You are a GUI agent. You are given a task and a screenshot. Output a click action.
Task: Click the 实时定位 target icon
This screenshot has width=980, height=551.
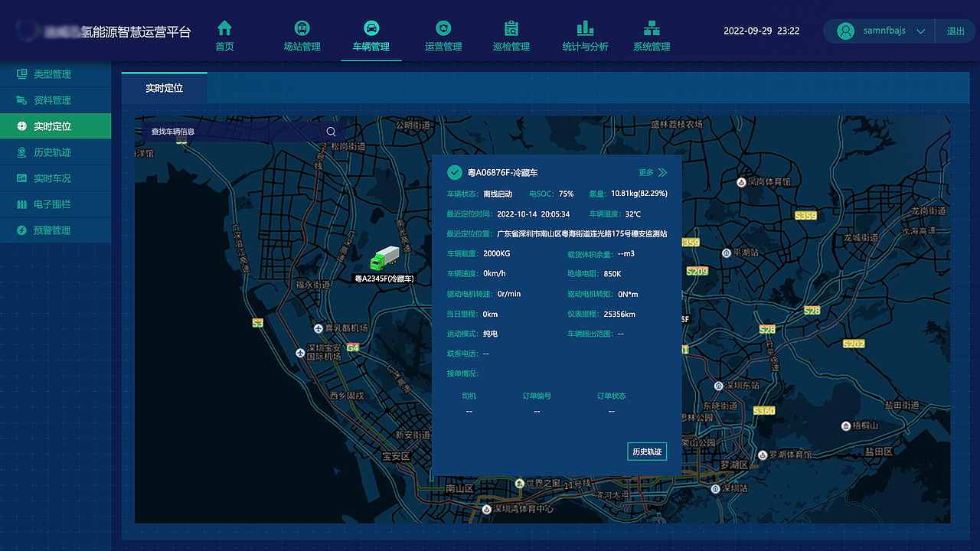coord(21,126)
